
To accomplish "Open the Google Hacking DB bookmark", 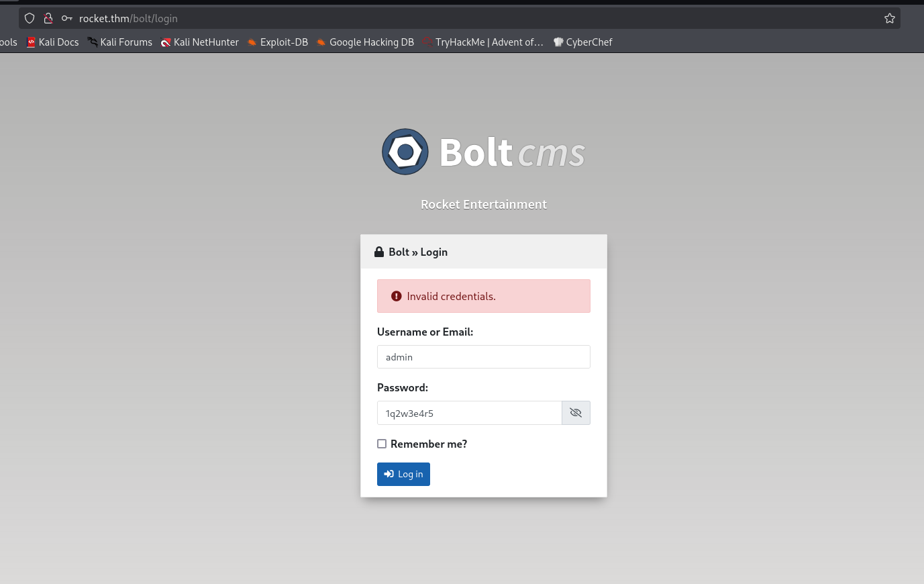I will click(x=365, y=42).
